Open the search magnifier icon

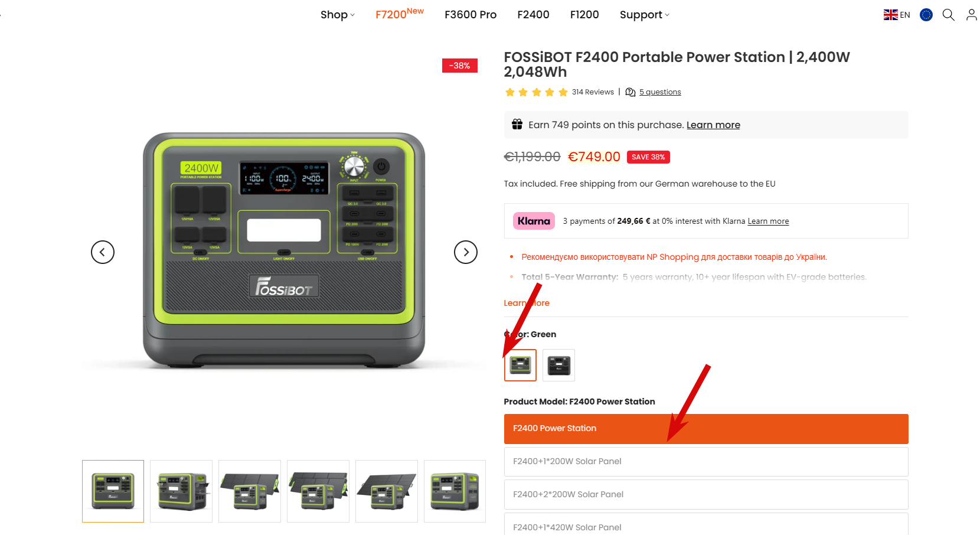click(948, 15)
